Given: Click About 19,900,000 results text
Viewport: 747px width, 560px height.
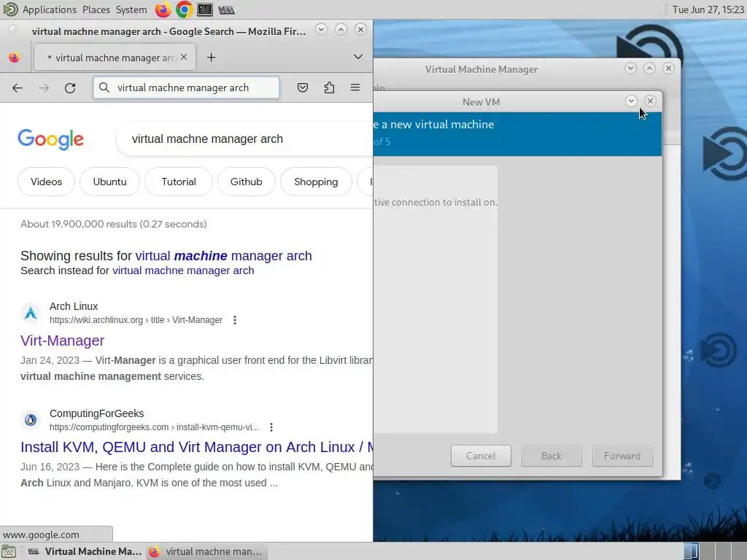Looking at the screenshot, I should pyautogui.click(x=113, y=224).
